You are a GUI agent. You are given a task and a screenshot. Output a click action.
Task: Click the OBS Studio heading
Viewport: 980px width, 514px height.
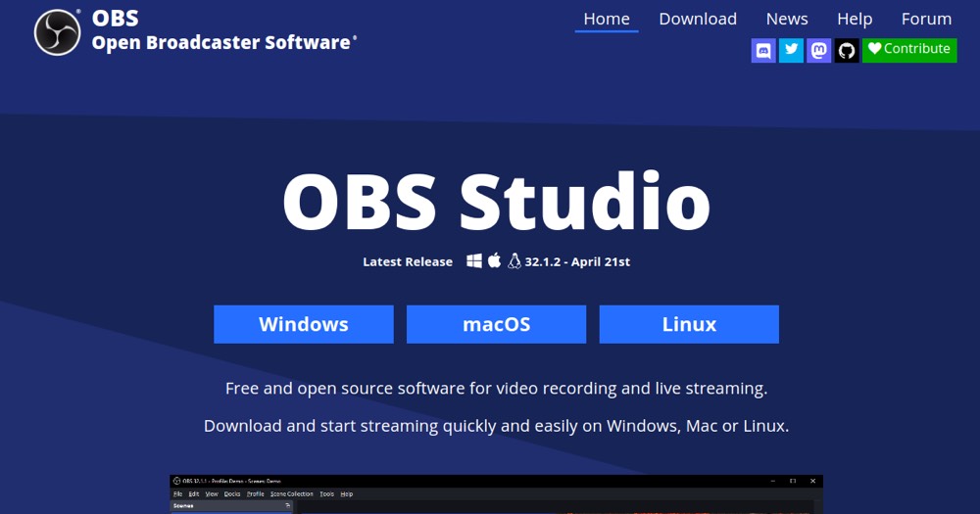pos(496,201)
